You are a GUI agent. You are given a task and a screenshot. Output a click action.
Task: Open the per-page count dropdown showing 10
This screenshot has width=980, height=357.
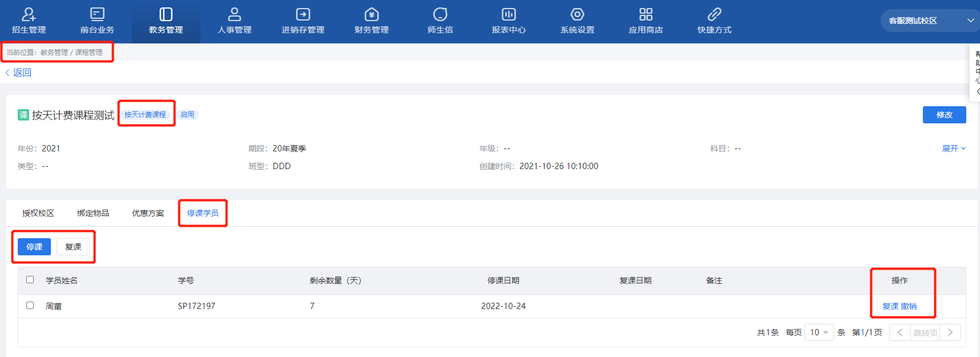(819, 332)
